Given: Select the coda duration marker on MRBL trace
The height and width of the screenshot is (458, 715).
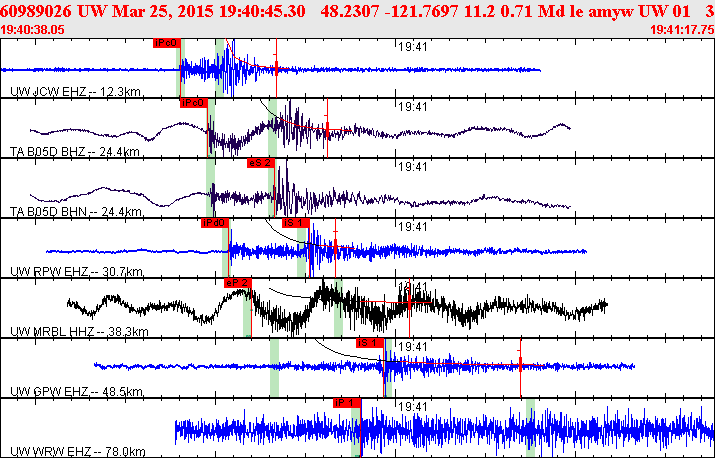Looking at the screenshot, I should [409, 302].
